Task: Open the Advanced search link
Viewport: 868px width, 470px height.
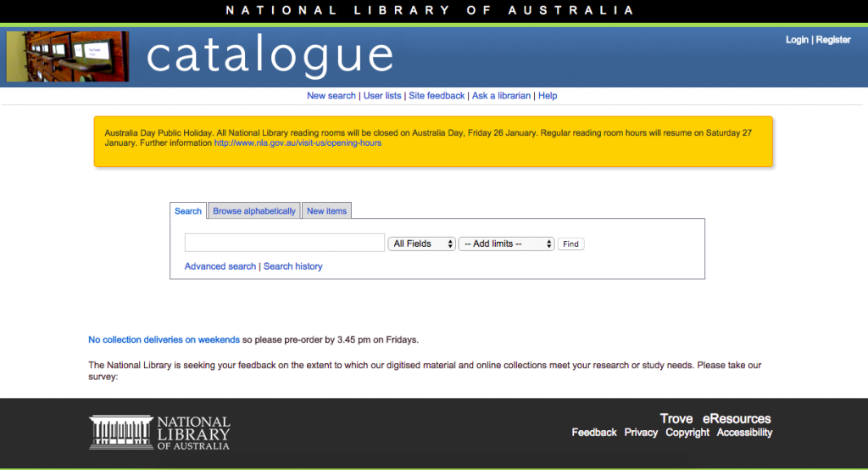Action: (x=220, y=266)
